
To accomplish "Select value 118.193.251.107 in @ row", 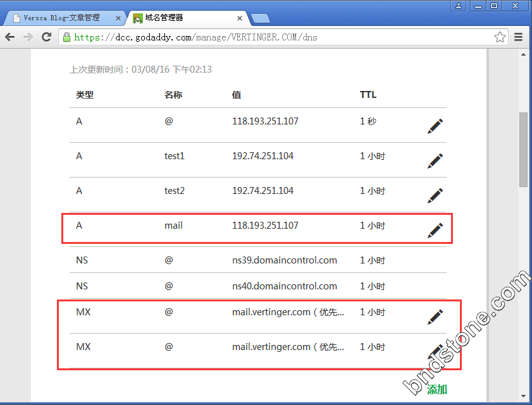I will tap(265, 121).
